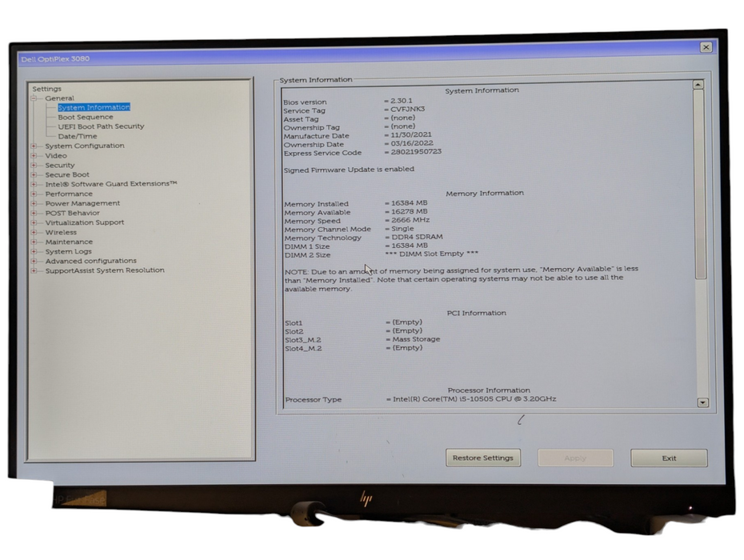Click Slot3_M.2 Mass Storage value
Screen dimensions: 744x560
coord(416,339)
